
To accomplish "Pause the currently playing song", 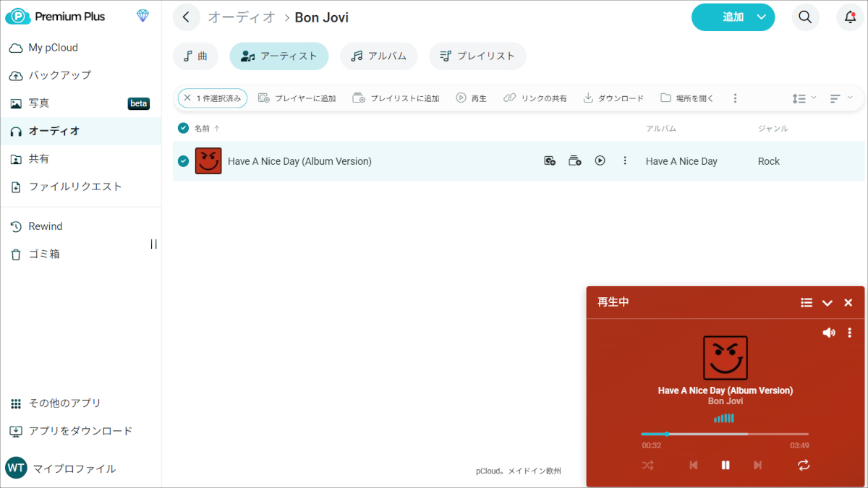I will (726, 465).
